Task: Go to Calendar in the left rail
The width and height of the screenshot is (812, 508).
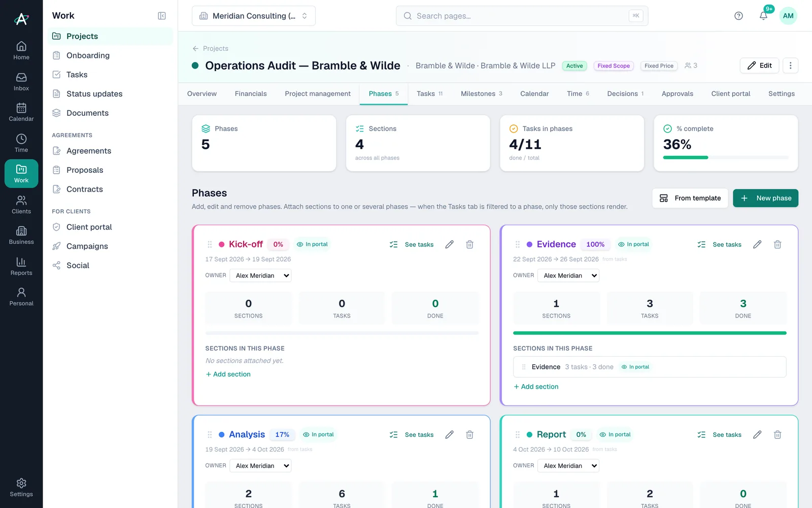Action: (21, 112)
